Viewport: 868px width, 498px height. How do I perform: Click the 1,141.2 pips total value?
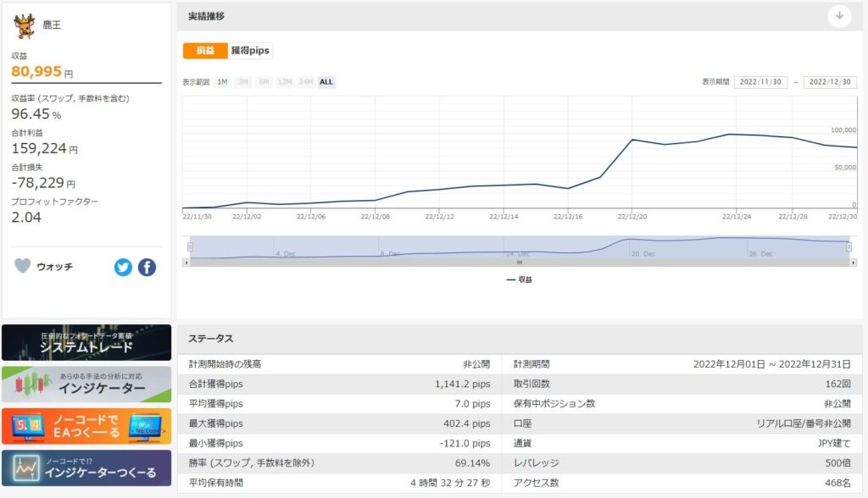click(x=462, y=384)
